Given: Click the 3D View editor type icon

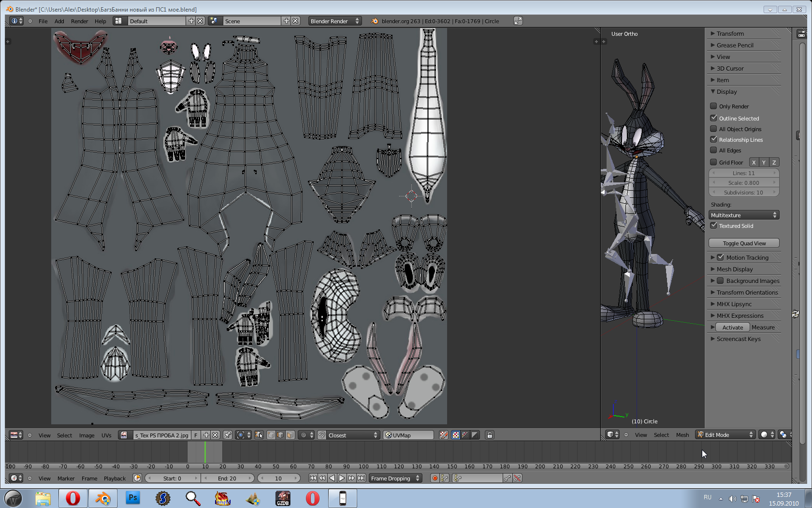Looking at the screenshot, I should click(x=612, y=434).
